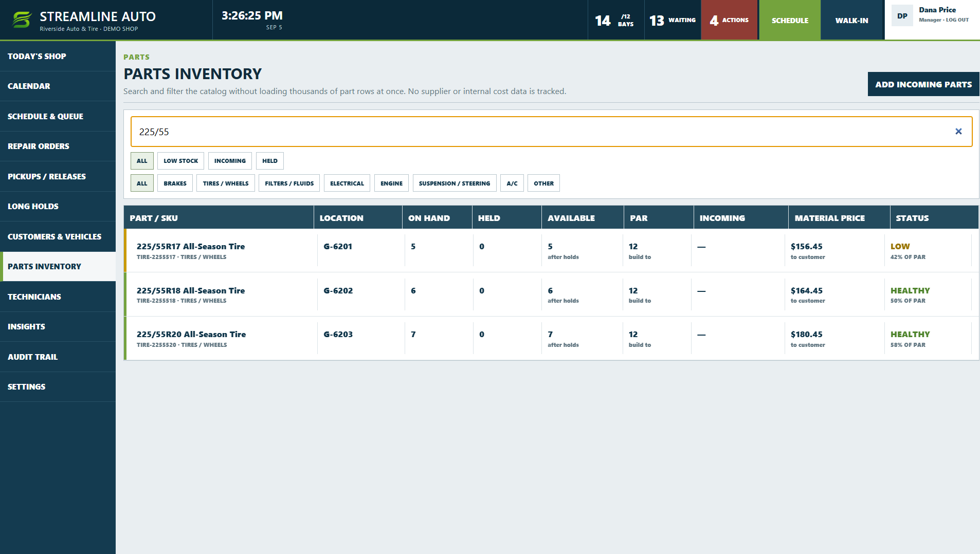Image resolution: width=980 pixels, height=554 pixels.
Task: Open Calendar in sidebar
Action: [58, 86]
